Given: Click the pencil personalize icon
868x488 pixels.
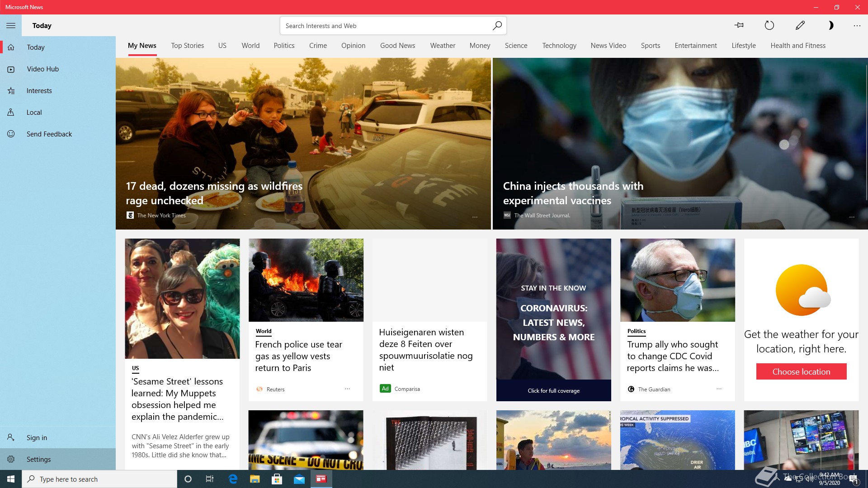Looking at the screenshot, I should coord(800,25).
